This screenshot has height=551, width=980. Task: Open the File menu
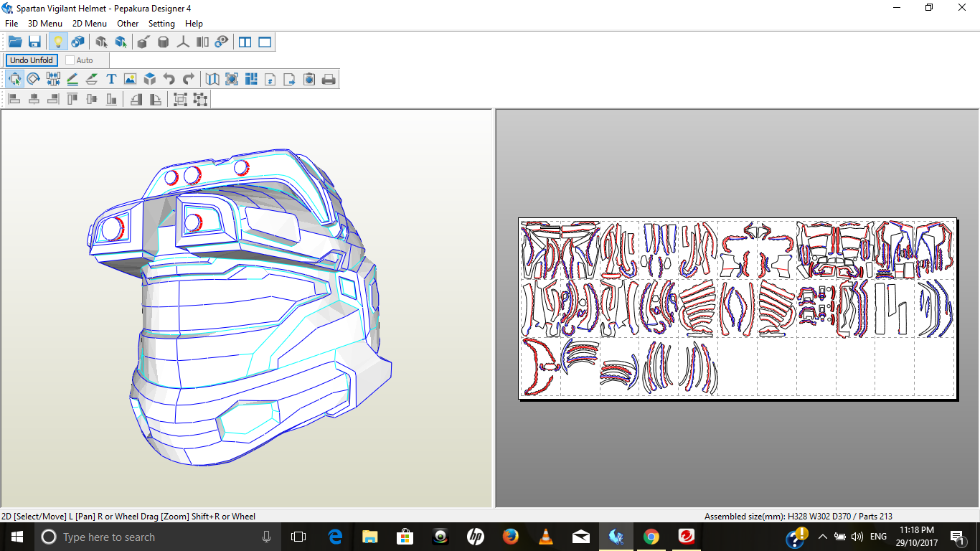point(11,24)
